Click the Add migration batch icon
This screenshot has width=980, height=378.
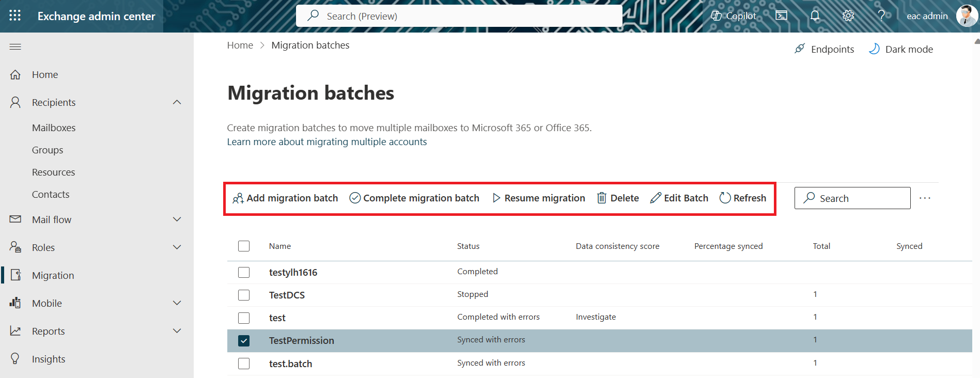[x=238, y=198]
